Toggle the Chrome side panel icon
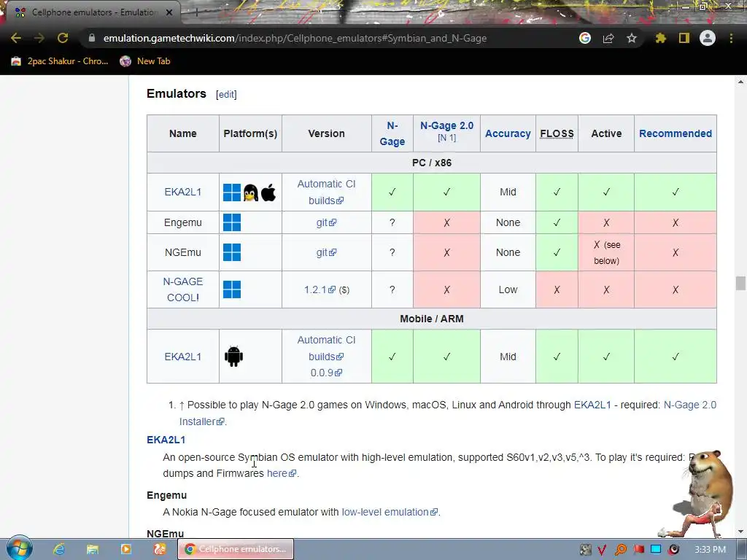Screen dimensions: 747x560 tap(684, 38)
